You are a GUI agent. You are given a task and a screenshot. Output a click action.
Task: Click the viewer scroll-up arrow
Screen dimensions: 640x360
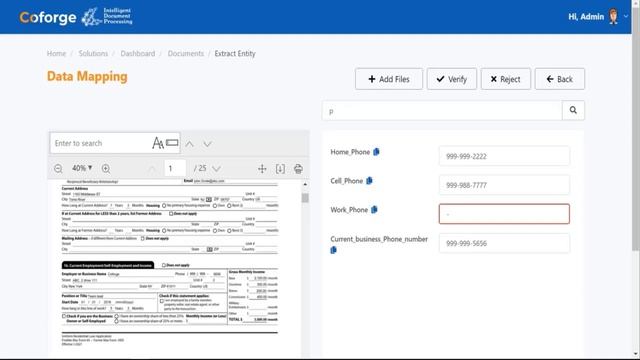pos(305,184)
